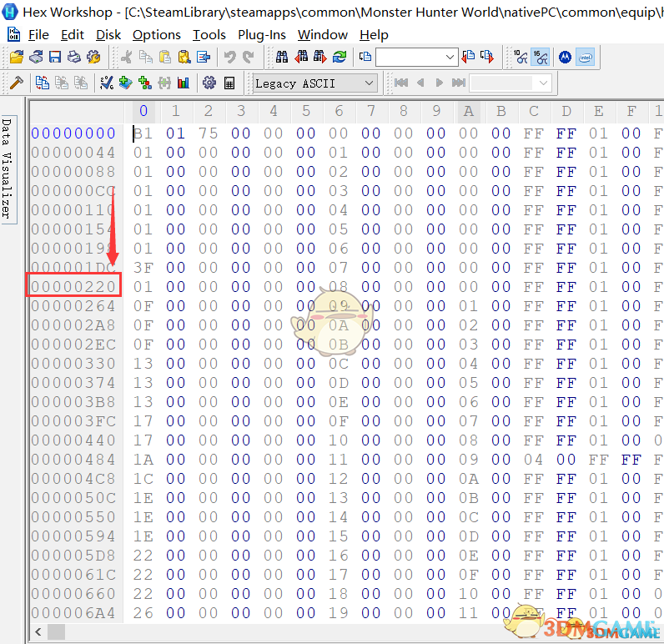The width and height of the screenshot is (664, 644).
Task: Select byte 75 in row 00000000
Action: pyautogui.click(x=208, y=133)
